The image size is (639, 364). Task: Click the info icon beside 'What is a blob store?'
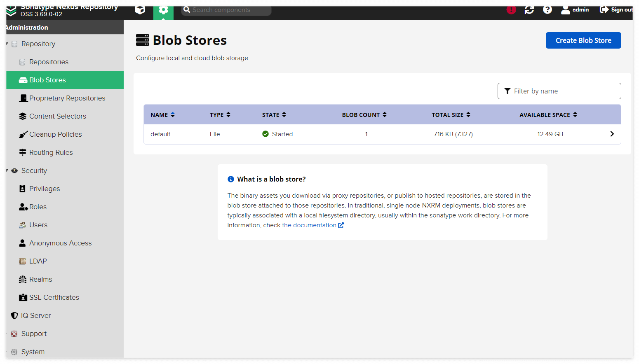[x=231, y=179]
